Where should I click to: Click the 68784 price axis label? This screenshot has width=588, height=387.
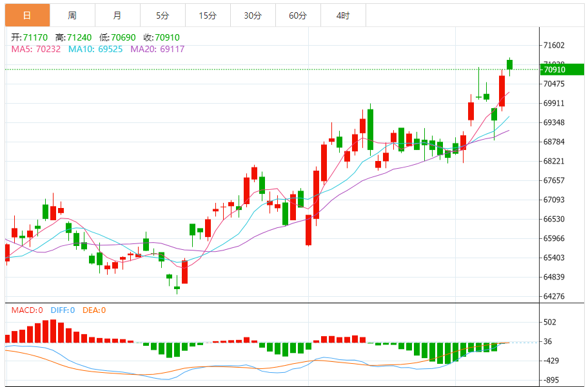[x=554, y=142]
